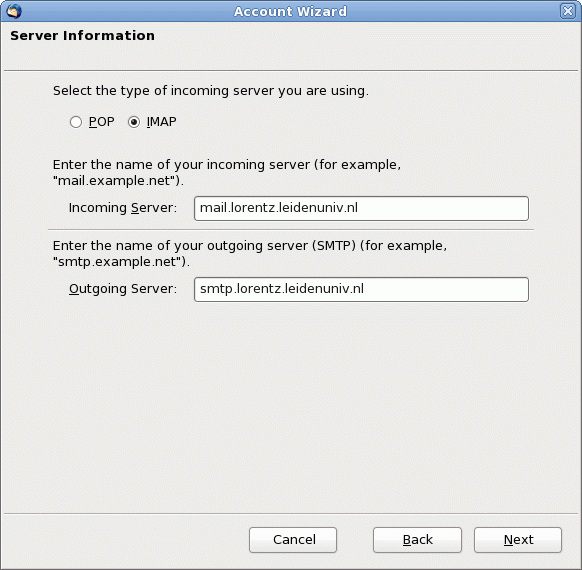
Task: Select the IMAP radio button circle
Action: [x=134, y=122]
